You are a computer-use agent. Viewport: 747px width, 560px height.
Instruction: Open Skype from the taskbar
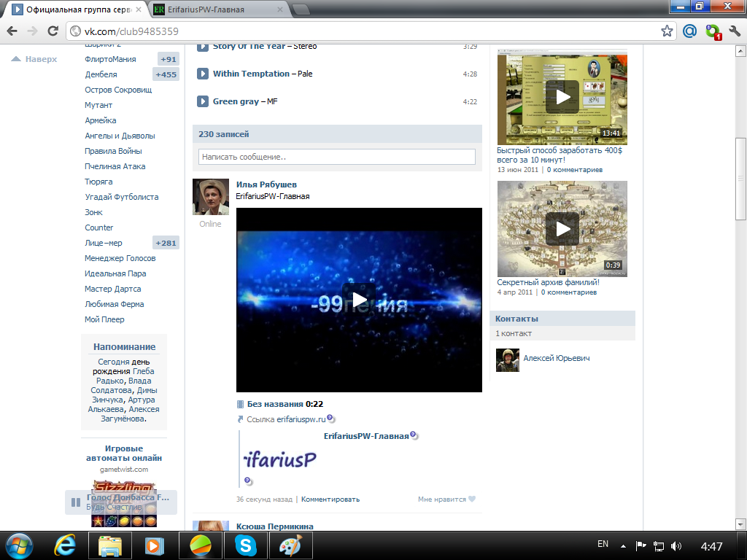coord(246,545)
